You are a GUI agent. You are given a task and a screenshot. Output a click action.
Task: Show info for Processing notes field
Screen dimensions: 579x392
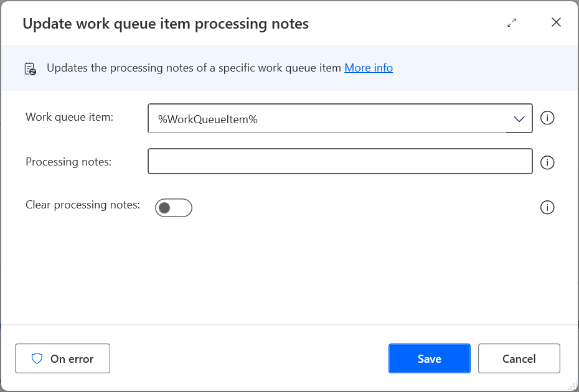pos(547,163)
